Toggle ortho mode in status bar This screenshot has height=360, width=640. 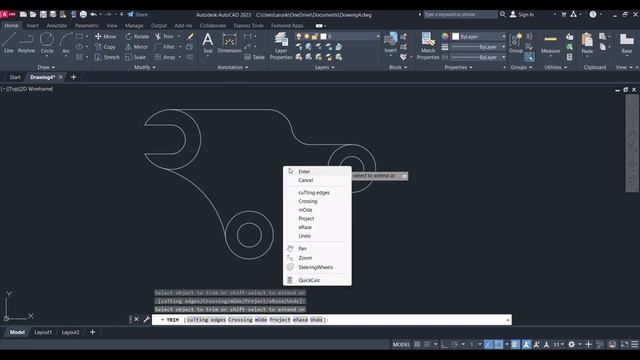point(444,344)
